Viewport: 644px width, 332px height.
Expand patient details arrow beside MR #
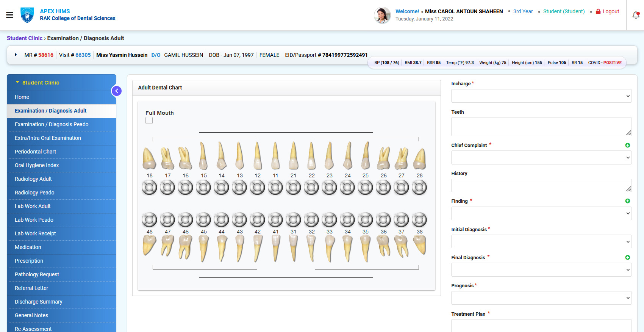point(16,55)
